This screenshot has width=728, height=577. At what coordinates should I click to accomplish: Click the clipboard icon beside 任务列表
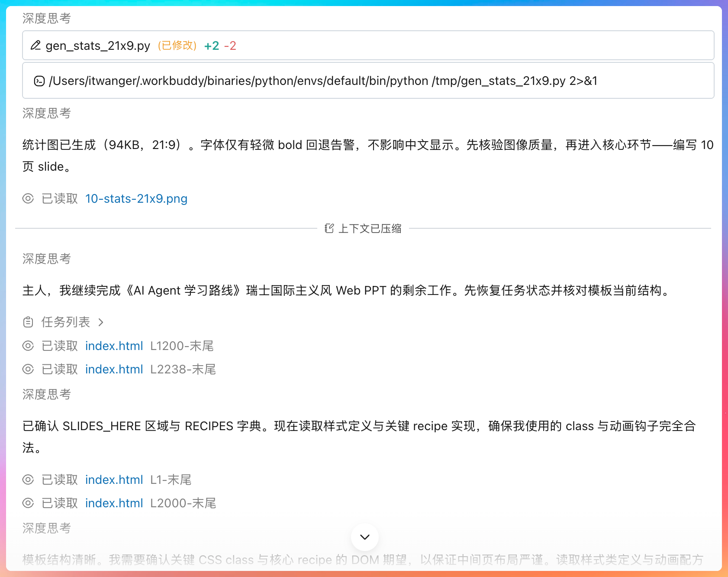28,322
